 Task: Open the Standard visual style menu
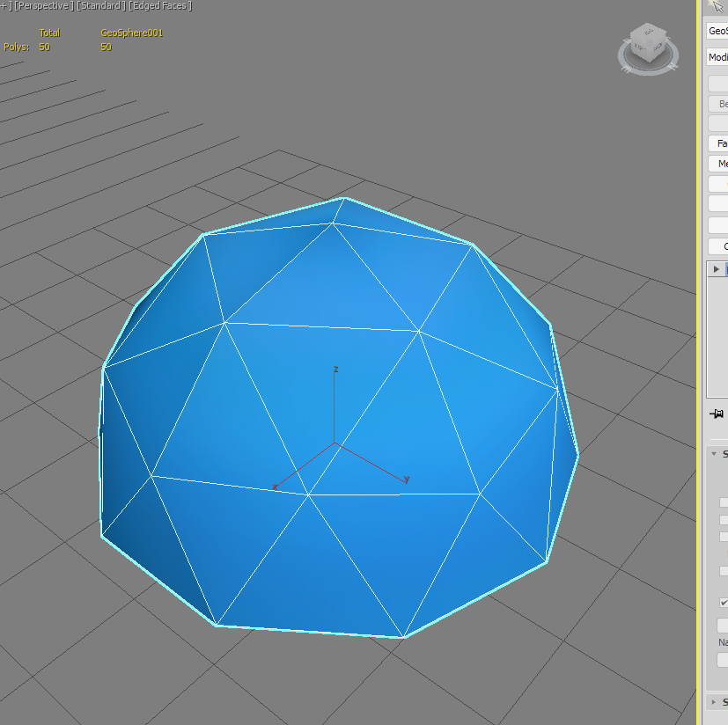pyautogui.click(x=99, y=5)
